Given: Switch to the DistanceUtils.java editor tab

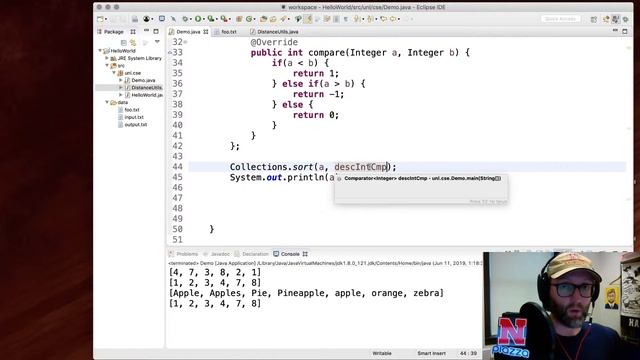Looking at the screenshot, I should pyautogui.click(x=278, y=31).
